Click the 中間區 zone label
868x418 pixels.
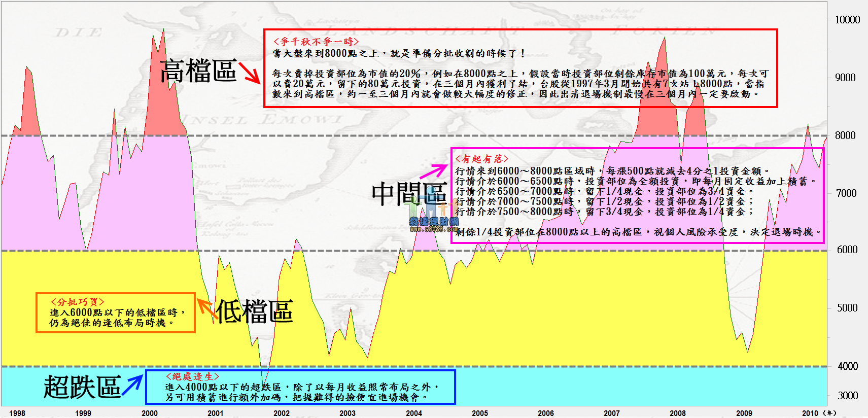click(409, 194)
